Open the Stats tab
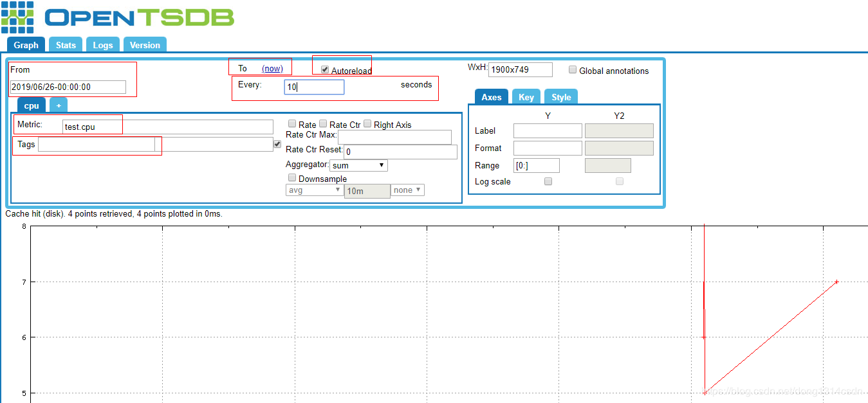Viewport: 868px width, 403px height. [x=66, y=45]
